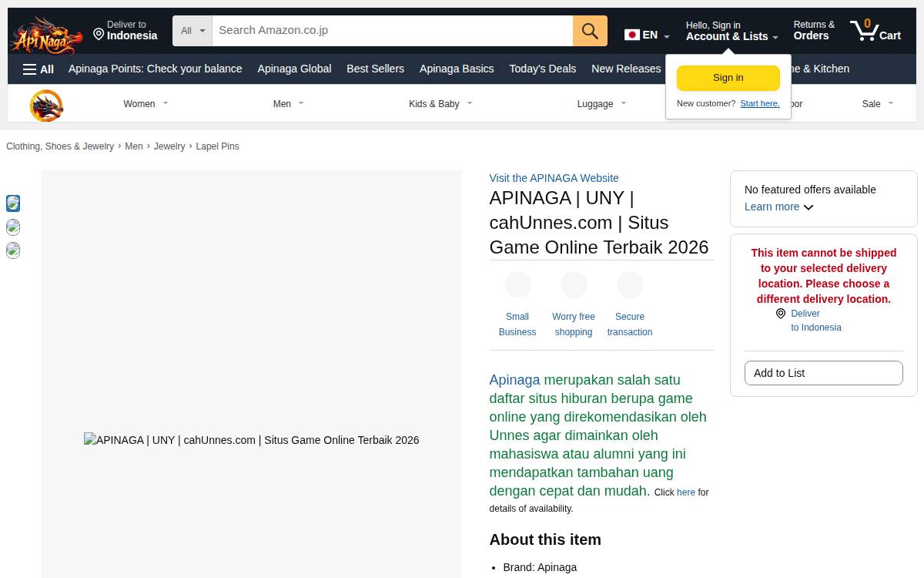This screenshot has width=924, height=578.
Task: Click Add to List button
Action: point(824,373)
